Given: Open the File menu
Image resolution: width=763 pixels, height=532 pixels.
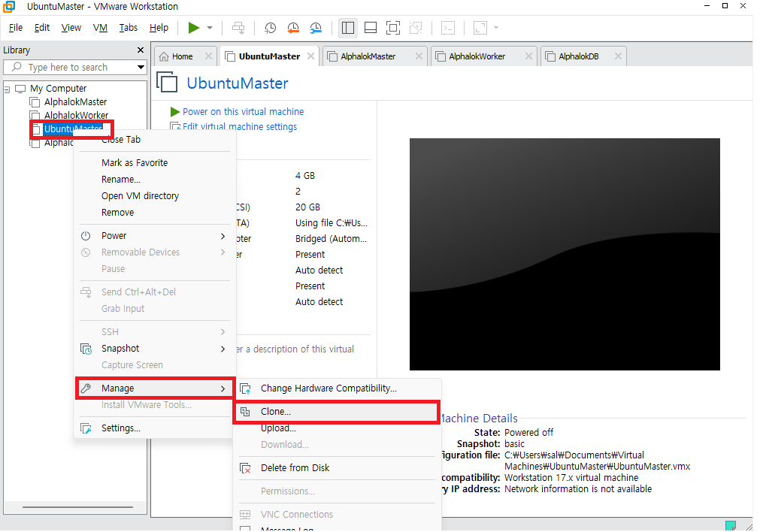Looking at the screenshot, I should click(x=16, y=28).
